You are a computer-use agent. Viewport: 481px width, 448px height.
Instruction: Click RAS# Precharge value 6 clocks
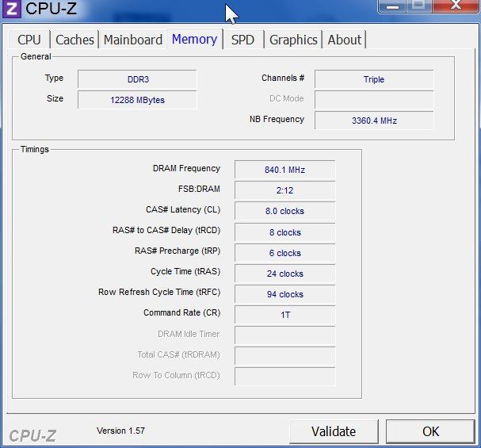pyautogui.click(x=284, y=253)
